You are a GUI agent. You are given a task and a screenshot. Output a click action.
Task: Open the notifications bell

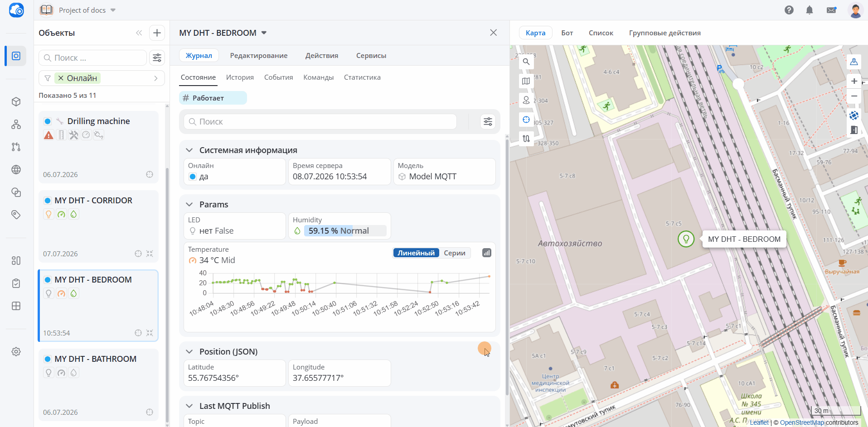tap(810, 10)
